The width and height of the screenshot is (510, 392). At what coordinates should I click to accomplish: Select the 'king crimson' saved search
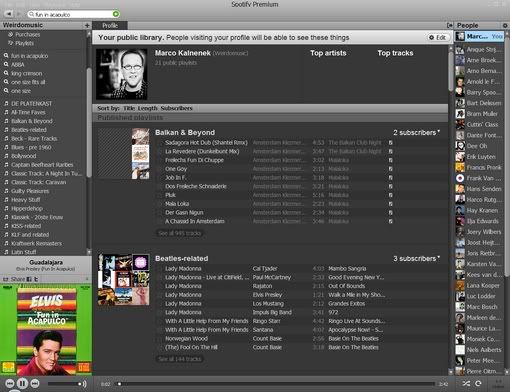[x=26, y=73]
